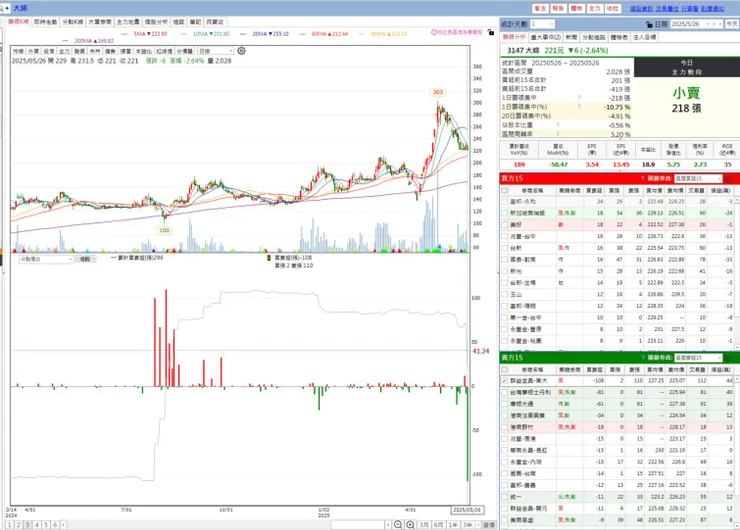Open the dropdown arrow beside bottom search box
The width and height of the screenshot is (740, 530).
(x=388, y=525)
